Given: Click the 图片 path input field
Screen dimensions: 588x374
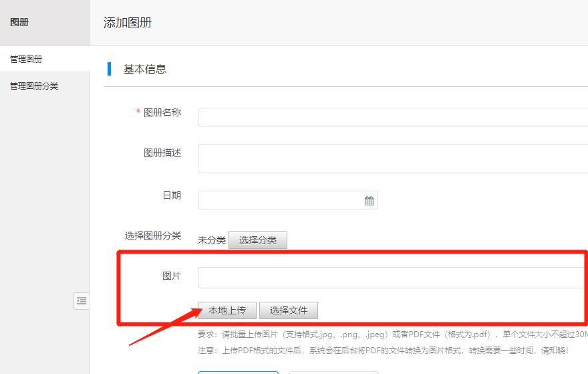Looking at the screenshot, I should (392, 278).
